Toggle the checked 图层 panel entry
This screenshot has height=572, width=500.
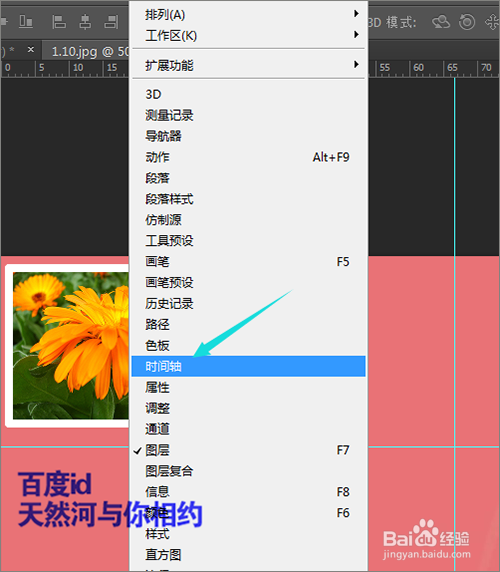point(248,450)
